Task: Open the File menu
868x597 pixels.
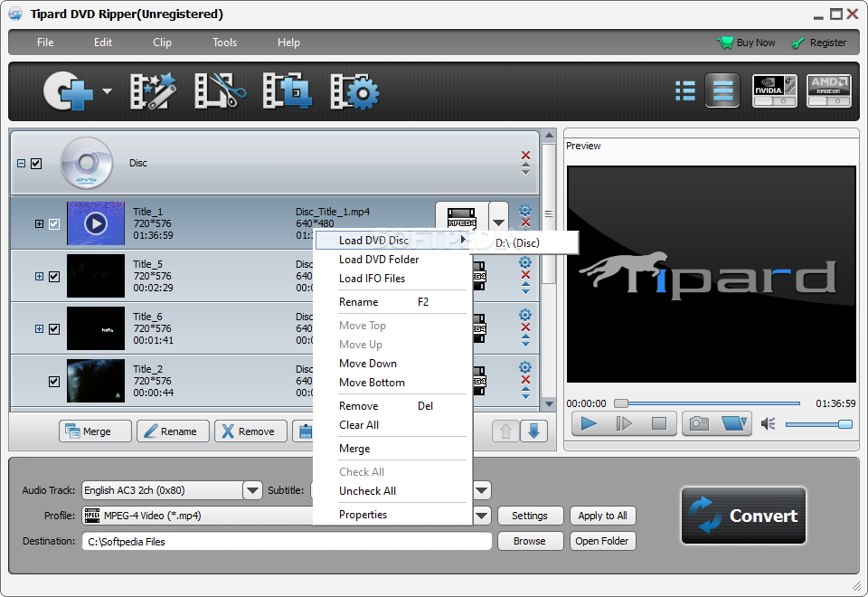Action: pos(45,43)
